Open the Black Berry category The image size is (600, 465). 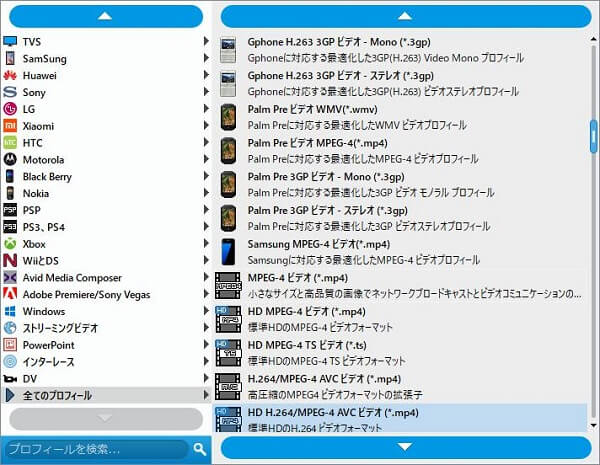pyautogui.click(x=106, y=176)
